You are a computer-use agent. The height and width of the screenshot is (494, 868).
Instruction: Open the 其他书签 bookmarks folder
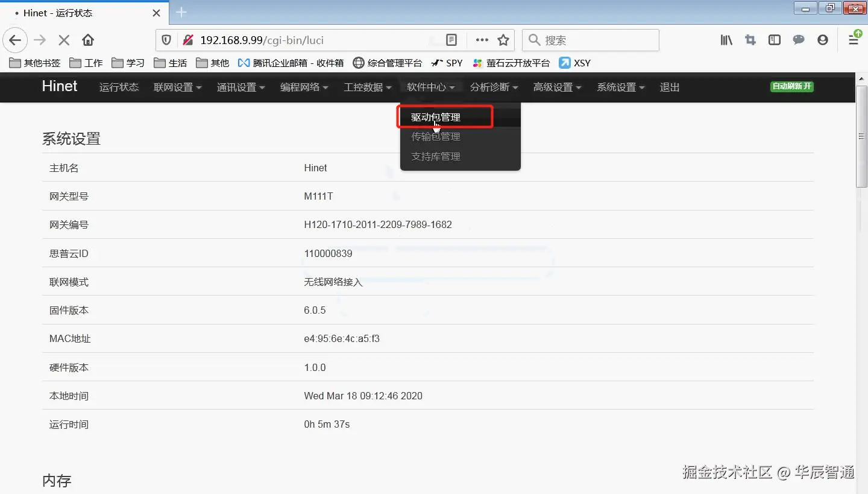click(35, 63)
